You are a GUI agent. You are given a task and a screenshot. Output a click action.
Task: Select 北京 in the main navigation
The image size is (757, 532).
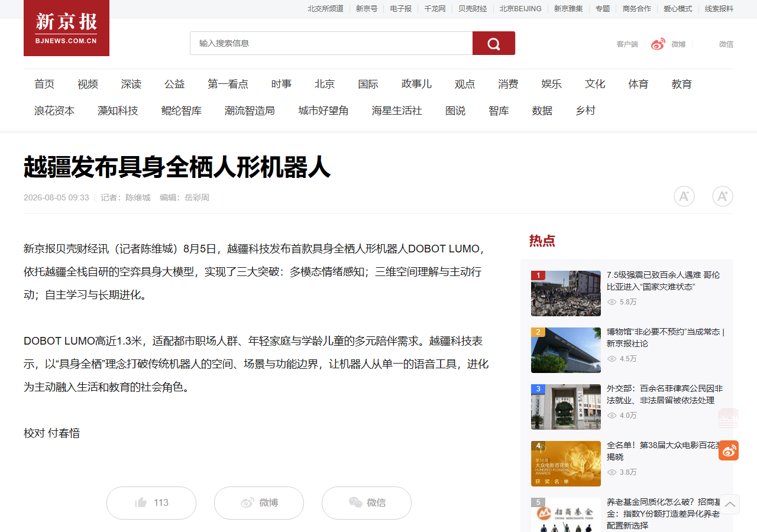coord(325,84)
